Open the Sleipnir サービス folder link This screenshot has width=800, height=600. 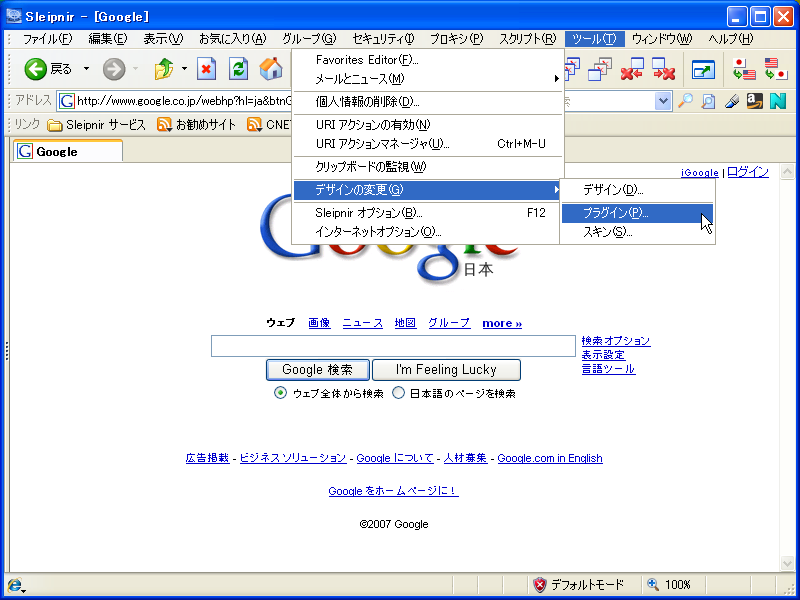click(96, 124)
